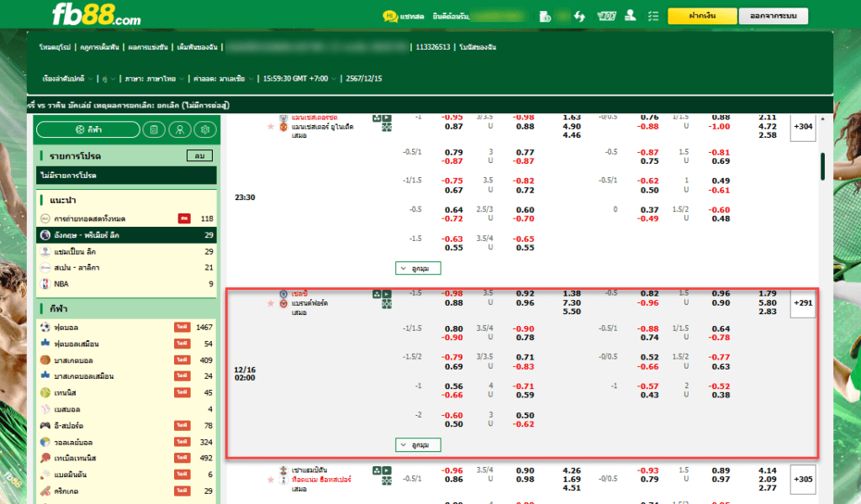Click the transfer arrows icon in header

(580, 17)
